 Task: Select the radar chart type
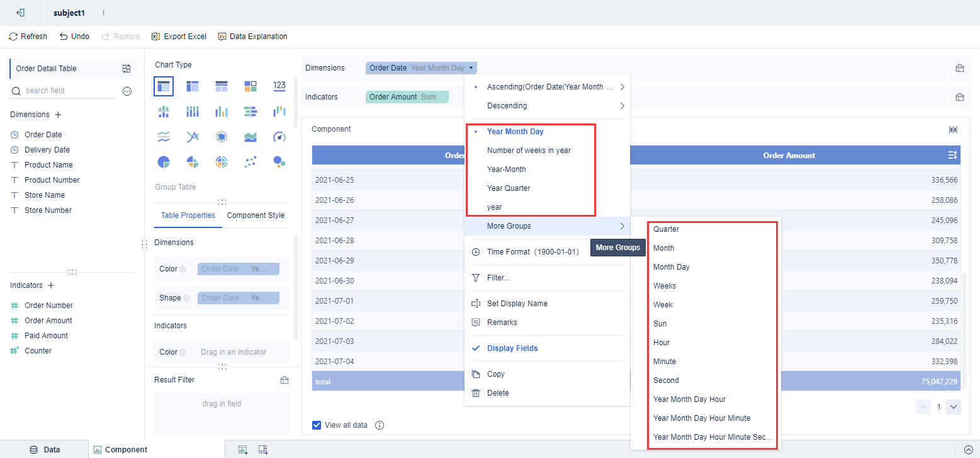[x=221, y=136]
